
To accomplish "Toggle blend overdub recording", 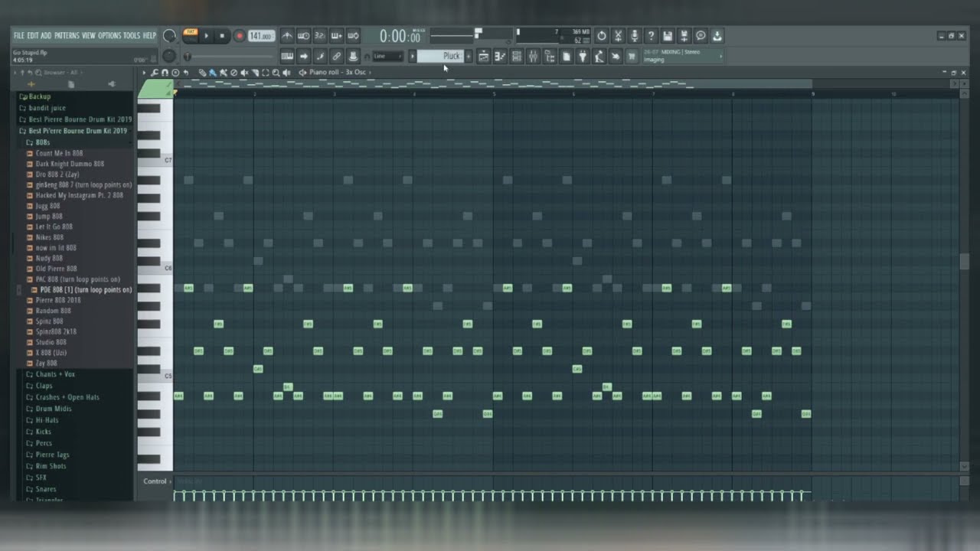I will tap(336, 36).
